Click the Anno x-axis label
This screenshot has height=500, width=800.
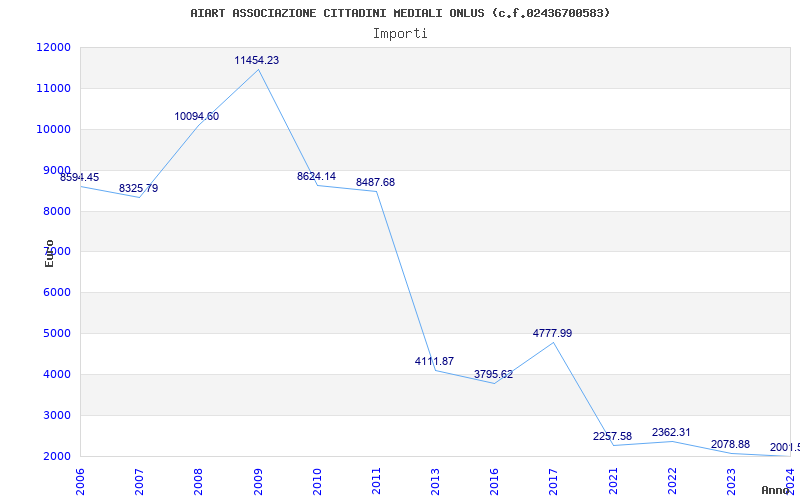coord(775,490)
